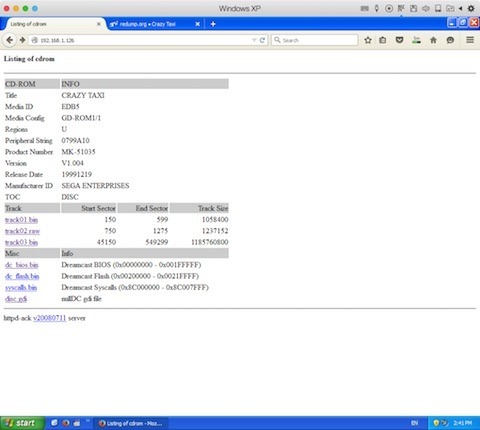The height and width of the screenshot is (430, 480).
Task: Open downloads panel icon in toolbar
Action: [x=416, y=40]
